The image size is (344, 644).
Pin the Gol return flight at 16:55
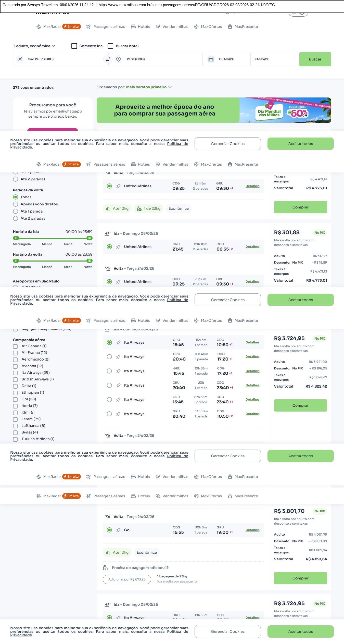(x=118, y=530)
